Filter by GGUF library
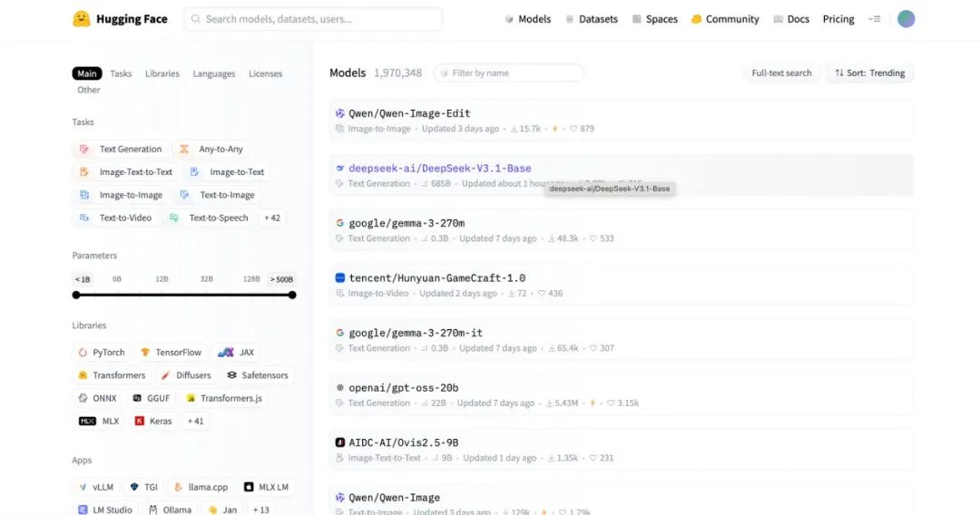980x515 pixels. click(152, 398)
